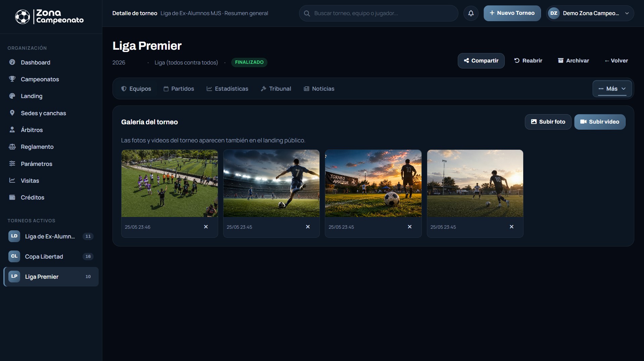Expand the Más dropdown
This screenshot has height=361, width=644.
tap(612, 89)
